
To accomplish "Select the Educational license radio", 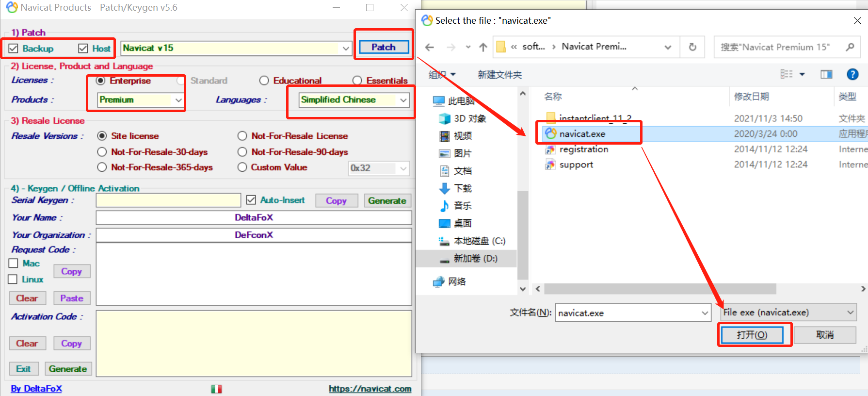I will [x=264, y=81].
